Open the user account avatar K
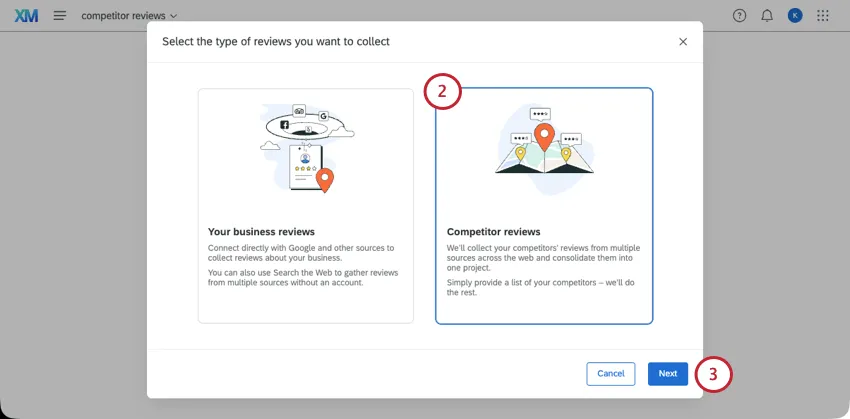The image size is (850, 419). coord(795,16)
